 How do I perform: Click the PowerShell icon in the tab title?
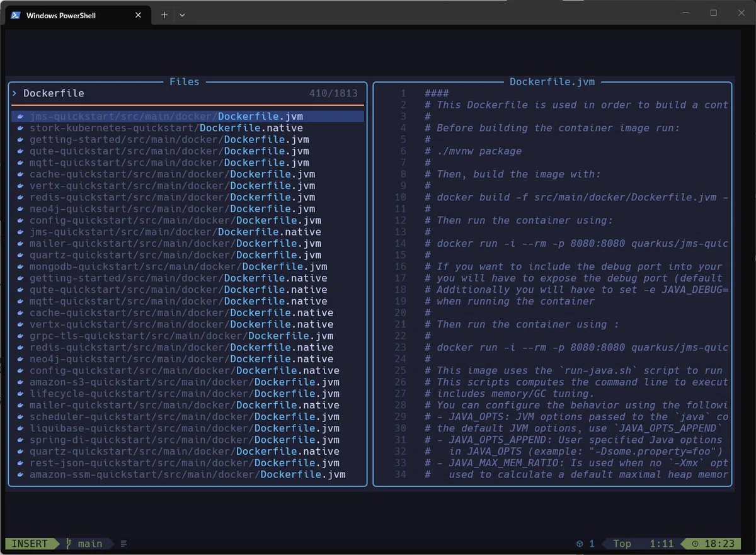(15, 15)
